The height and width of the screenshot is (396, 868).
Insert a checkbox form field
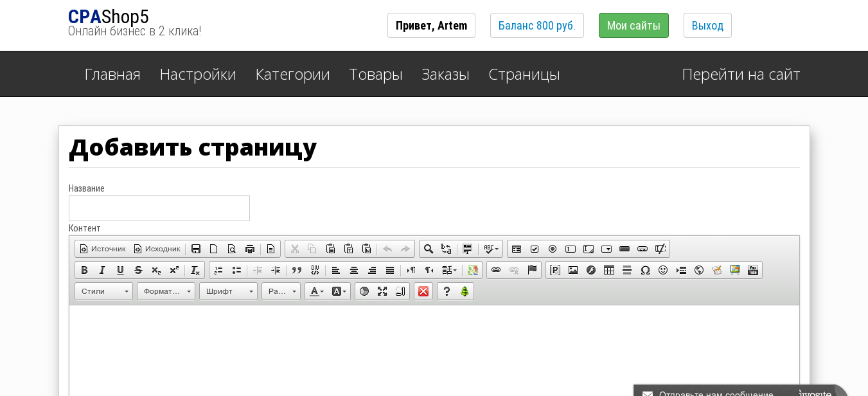pyautogui.click(x=535, y=249)
